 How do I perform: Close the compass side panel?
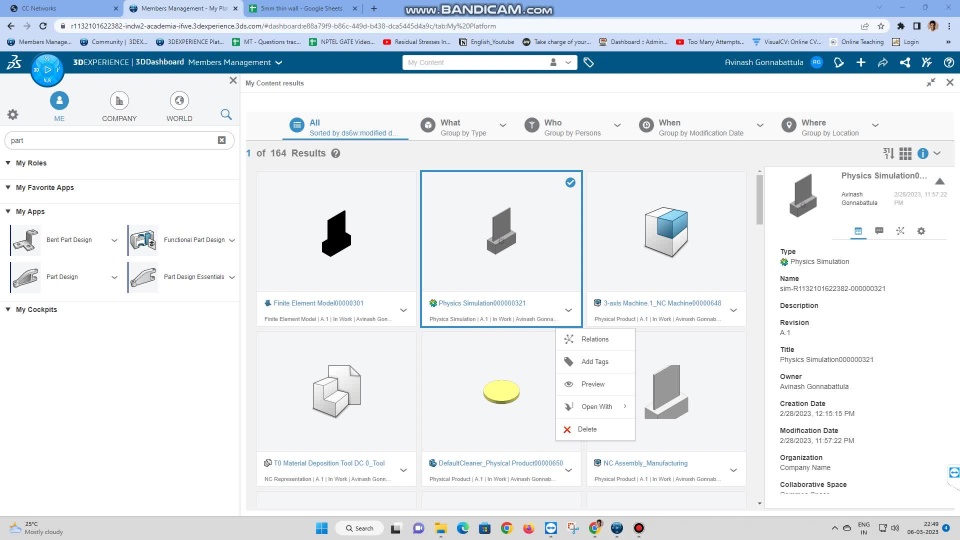[x=233, y=80]
